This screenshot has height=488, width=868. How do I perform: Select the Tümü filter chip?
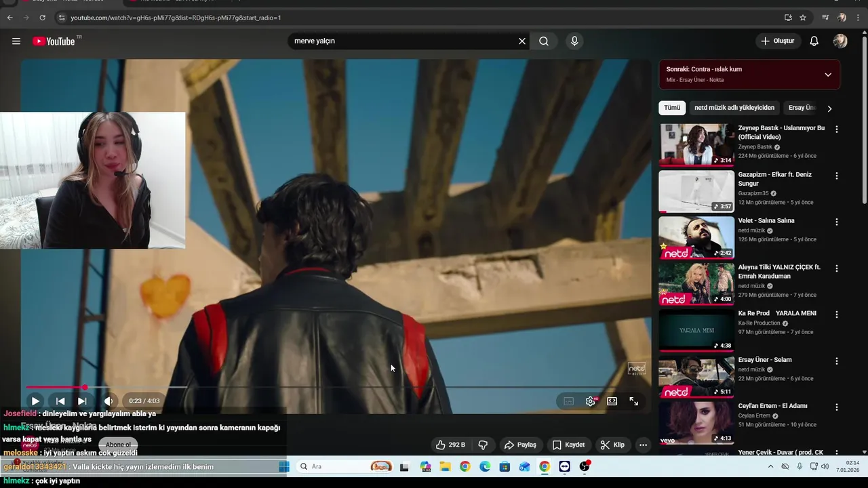point(672,108)
